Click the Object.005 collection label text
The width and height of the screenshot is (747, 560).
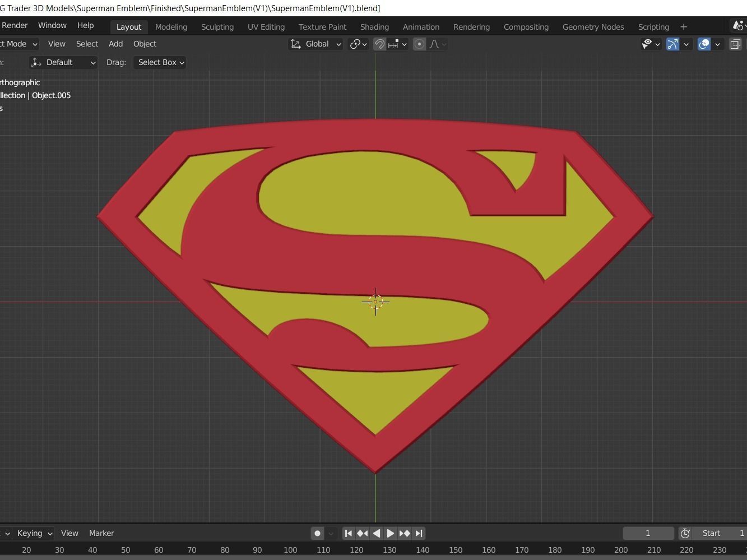[x=51, y=95]
